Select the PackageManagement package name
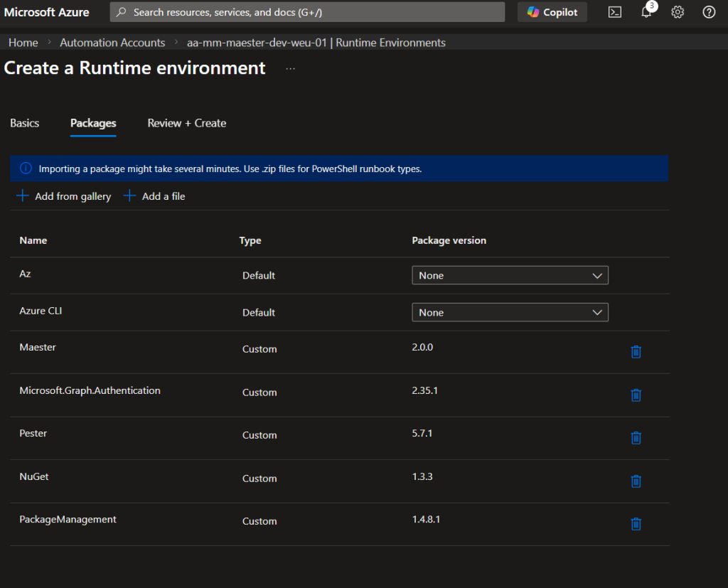Screen dimensions: 728x588 (x=68, y=519)
